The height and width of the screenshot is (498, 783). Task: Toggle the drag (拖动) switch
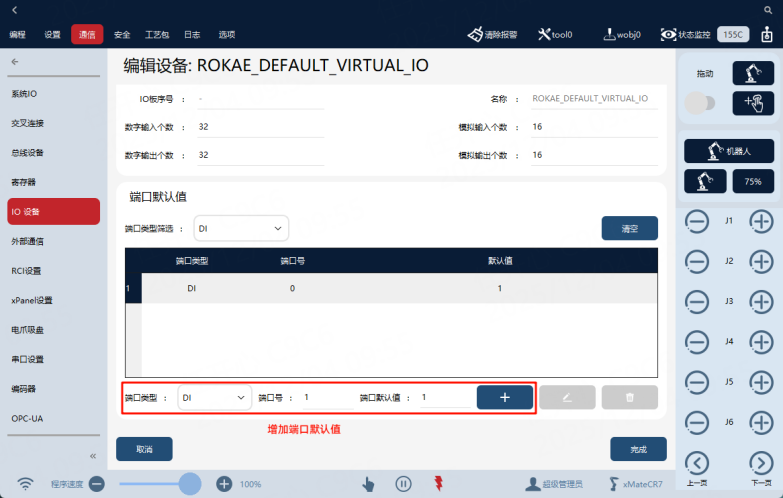700,103
